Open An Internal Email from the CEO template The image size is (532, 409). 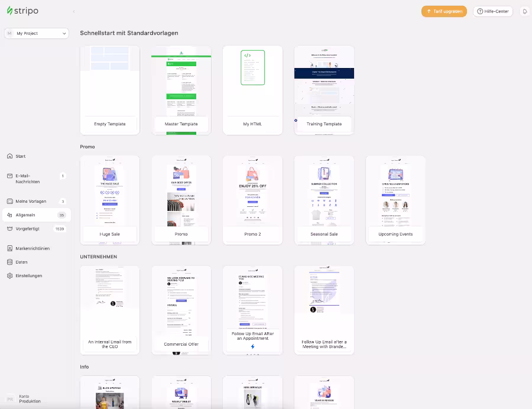point(110,310)
